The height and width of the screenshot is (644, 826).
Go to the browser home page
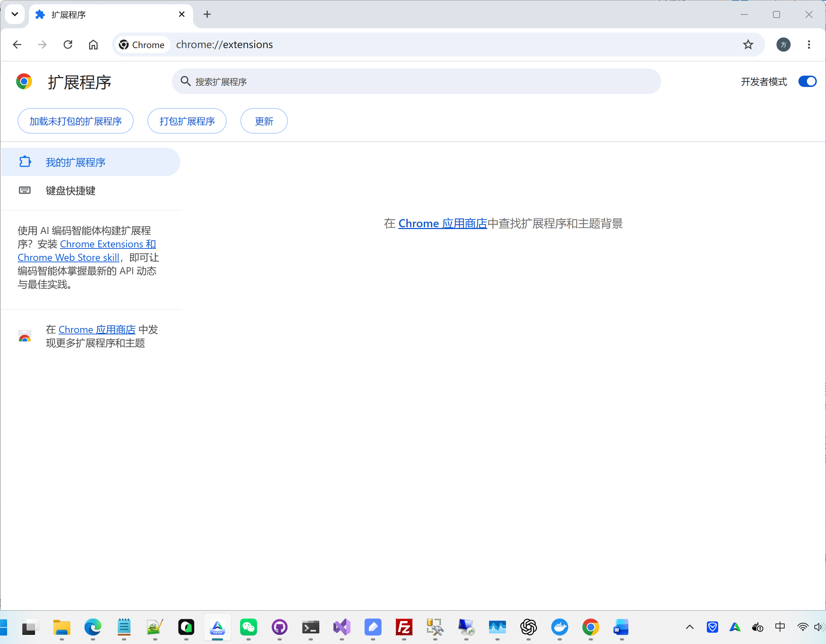pyautogui.click(x=93, y=45)
